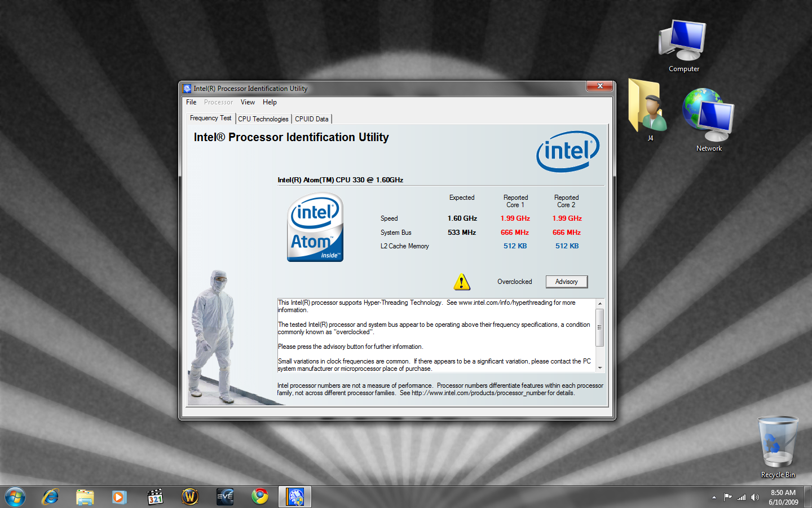The image size is (812, 508).
Task: Open World of Warcraft taskbar icon
Action: coord(190,497)
